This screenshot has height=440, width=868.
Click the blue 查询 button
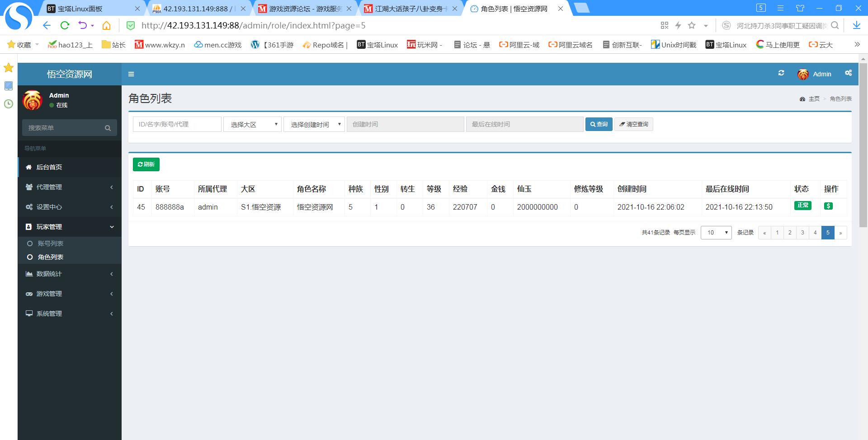point(599,124)
